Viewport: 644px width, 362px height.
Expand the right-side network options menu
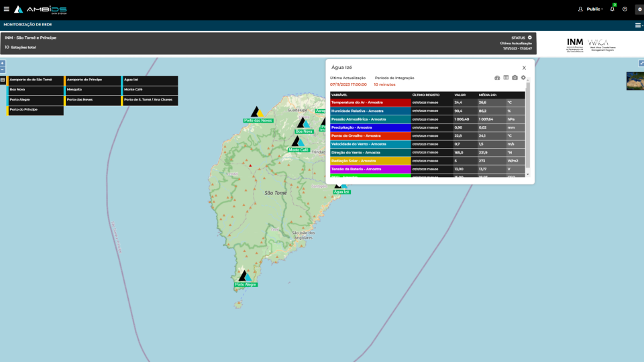tap(638, 25)
